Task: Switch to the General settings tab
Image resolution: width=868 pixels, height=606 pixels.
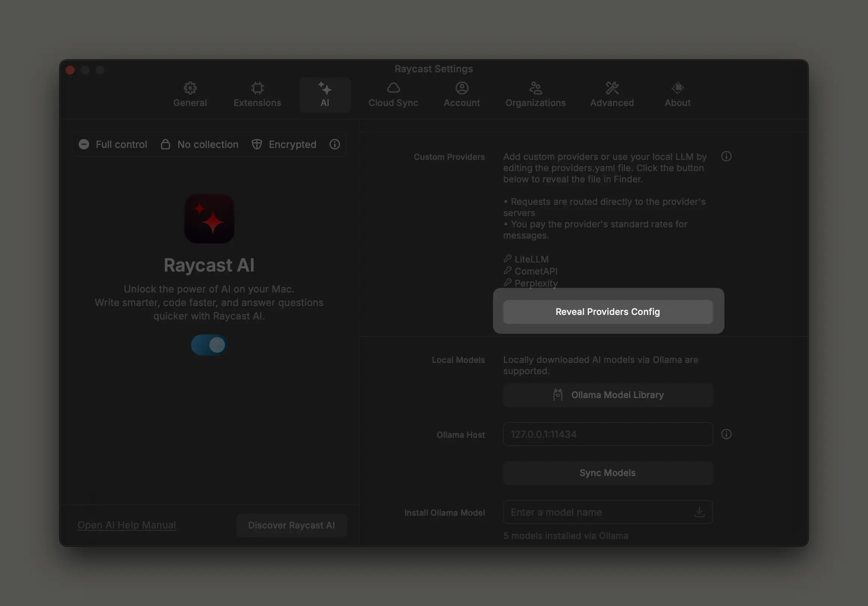Action: [x=190, y=94]
